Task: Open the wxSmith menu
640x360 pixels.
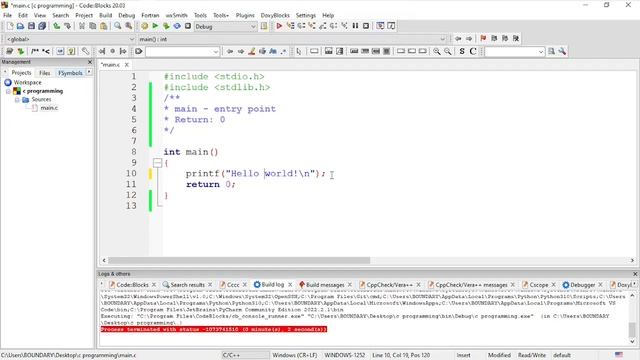Action: [x=176, y=15]
